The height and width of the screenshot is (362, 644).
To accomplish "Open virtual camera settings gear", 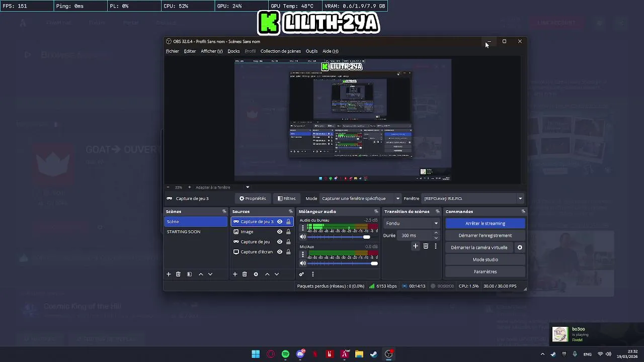I will 520,247.
